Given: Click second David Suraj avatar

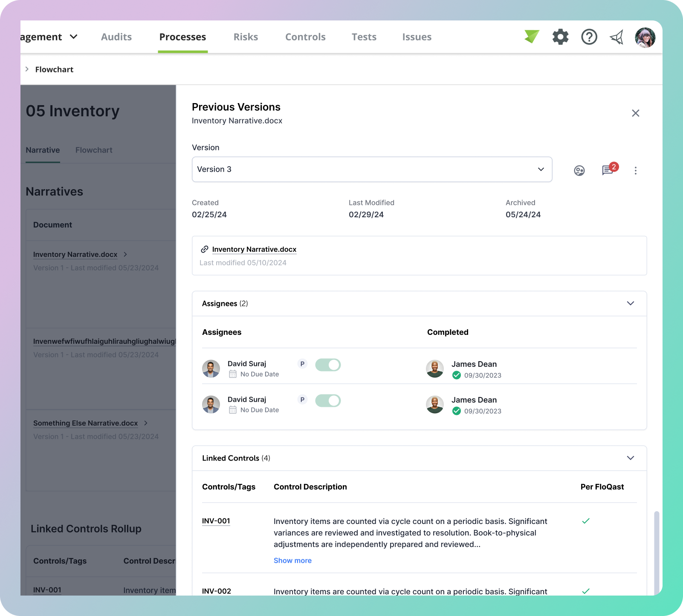Looking at the screenshot, I should click(211, 405).
